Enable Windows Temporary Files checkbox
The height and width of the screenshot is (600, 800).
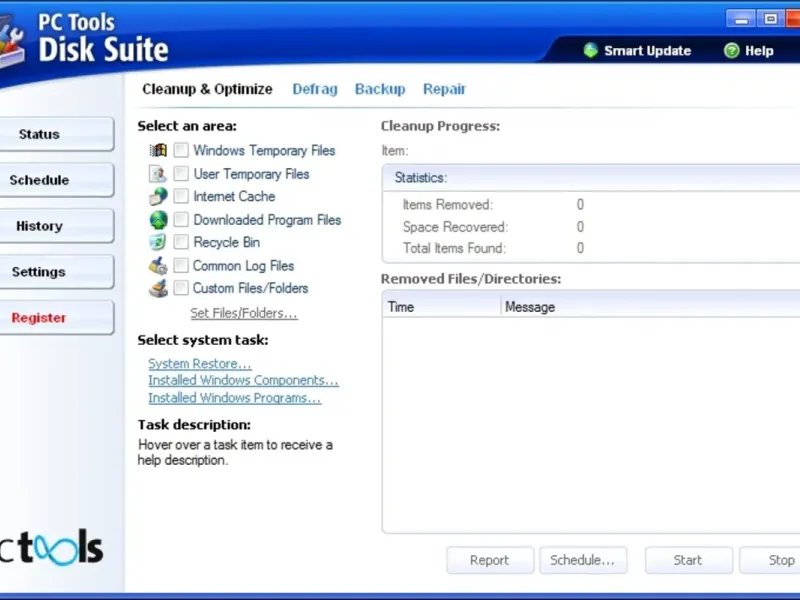coord(181,150)
